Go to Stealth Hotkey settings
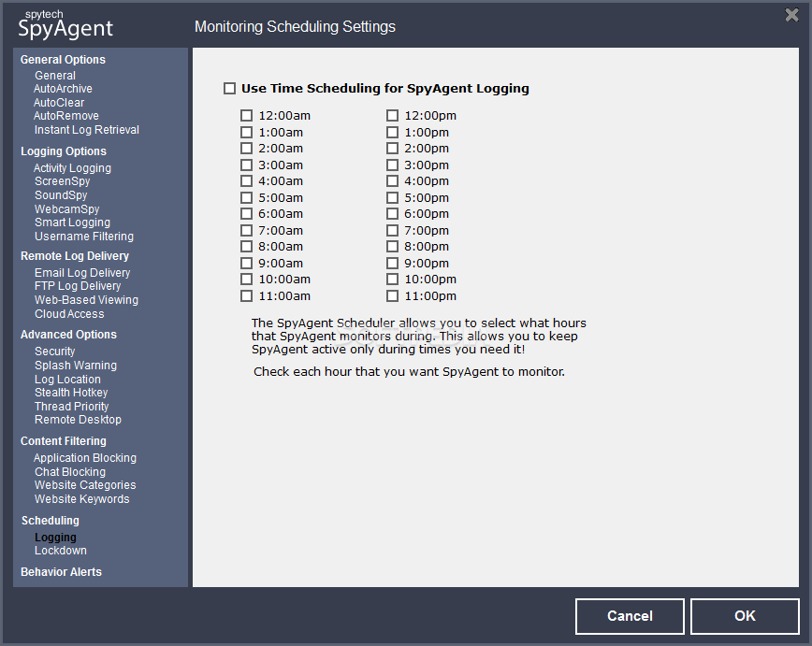 (x=71, y=393)
